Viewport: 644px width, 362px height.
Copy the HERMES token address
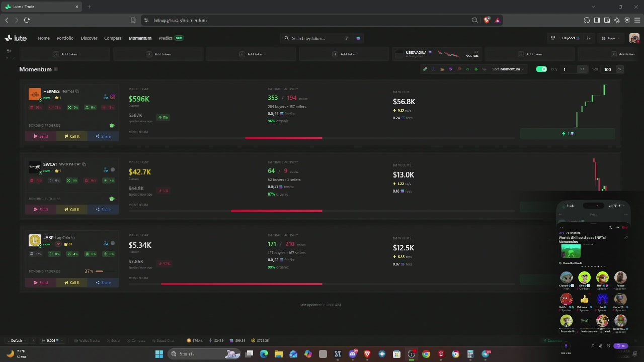(77, 92)
